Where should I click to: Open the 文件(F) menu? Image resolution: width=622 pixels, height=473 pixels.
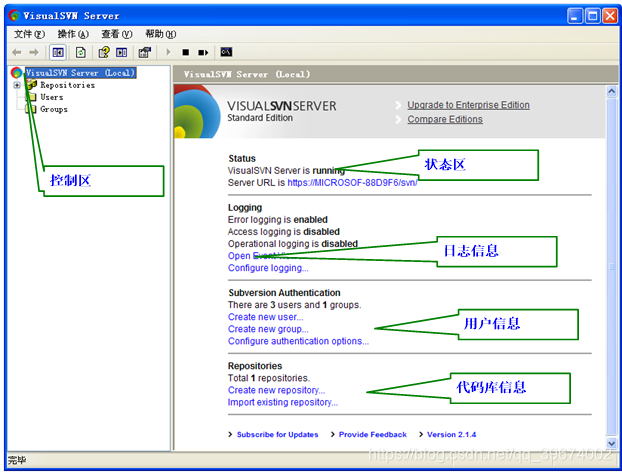29,34
